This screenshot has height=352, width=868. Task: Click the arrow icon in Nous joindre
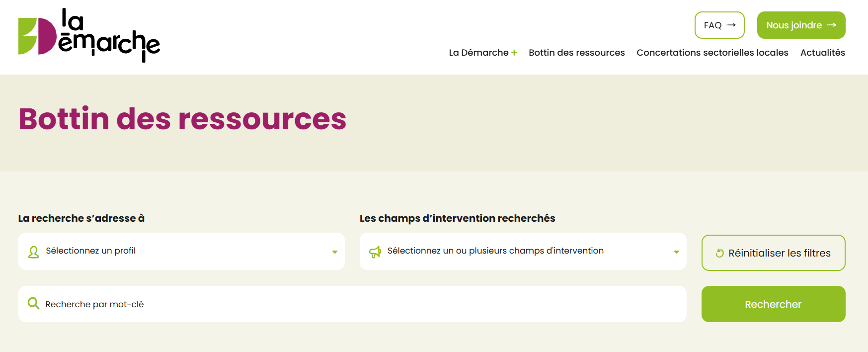[832, 25]
